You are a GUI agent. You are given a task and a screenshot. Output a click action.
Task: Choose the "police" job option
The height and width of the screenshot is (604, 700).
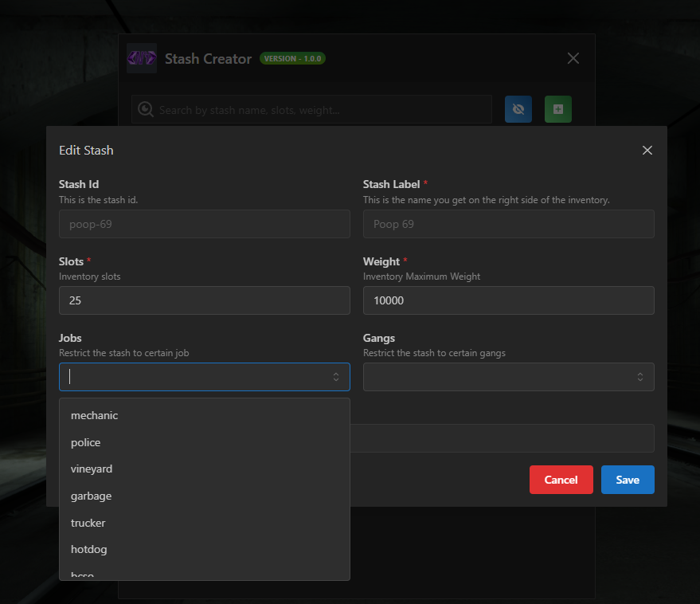tap(85, 442)
